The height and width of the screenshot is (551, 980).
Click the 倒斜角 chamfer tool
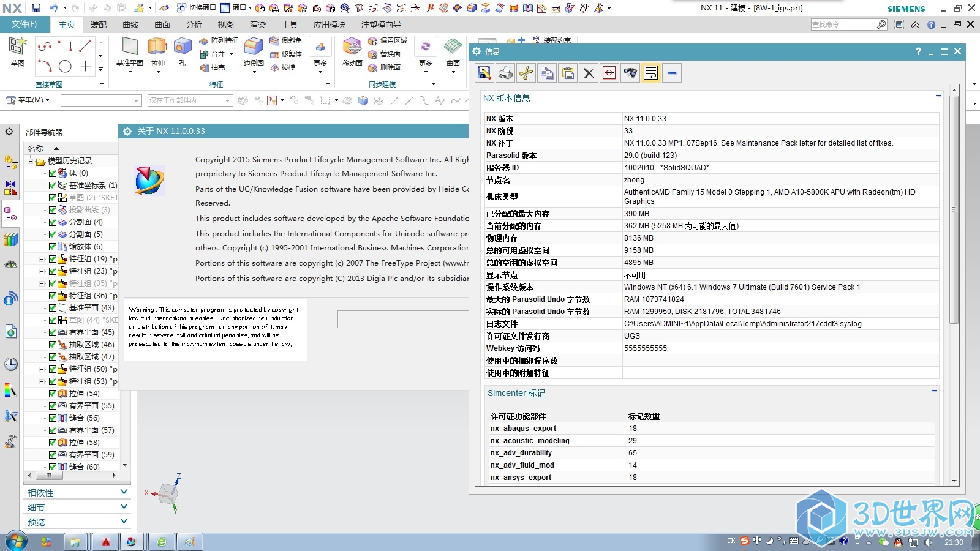(x=286, y=40)
